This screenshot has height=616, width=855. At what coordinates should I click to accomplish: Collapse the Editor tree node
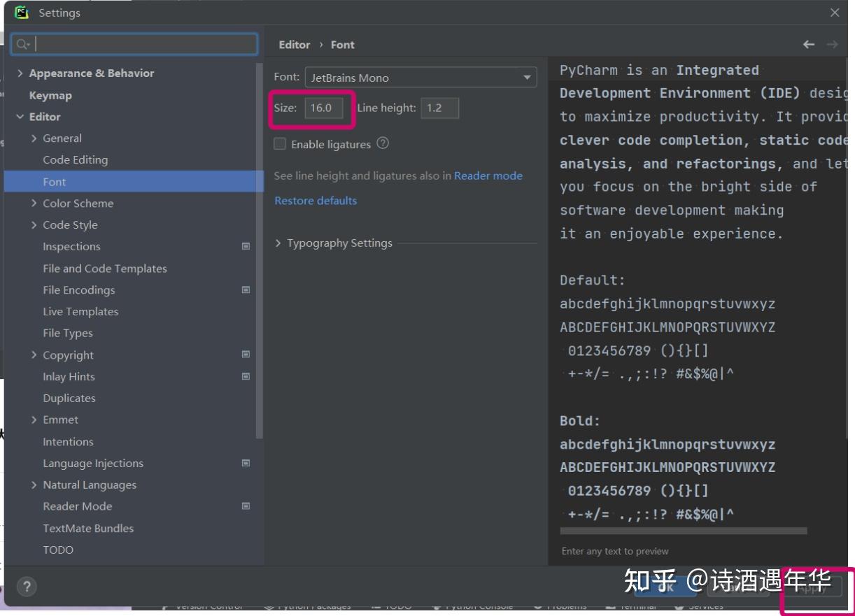coord(20,117)
